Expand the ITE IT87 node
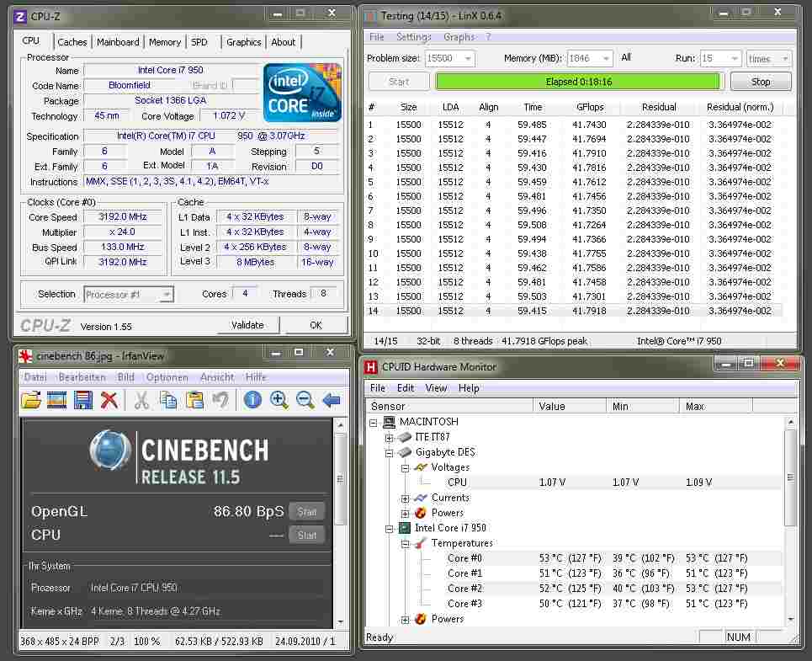812x661 pixels. [390, 438]
